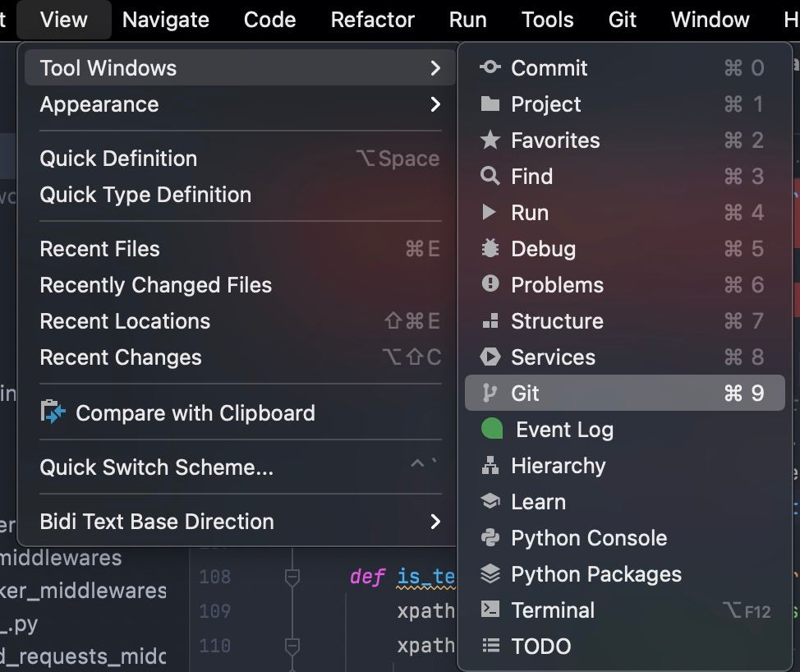Click the Services icon

(490, 357)
